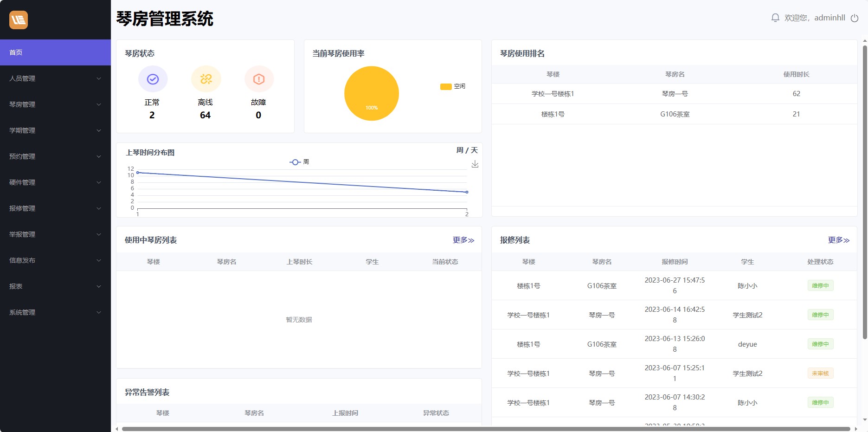868x432 pixels.
Task: Switch chart to 周 / 天 view
Action: [467, 150]
